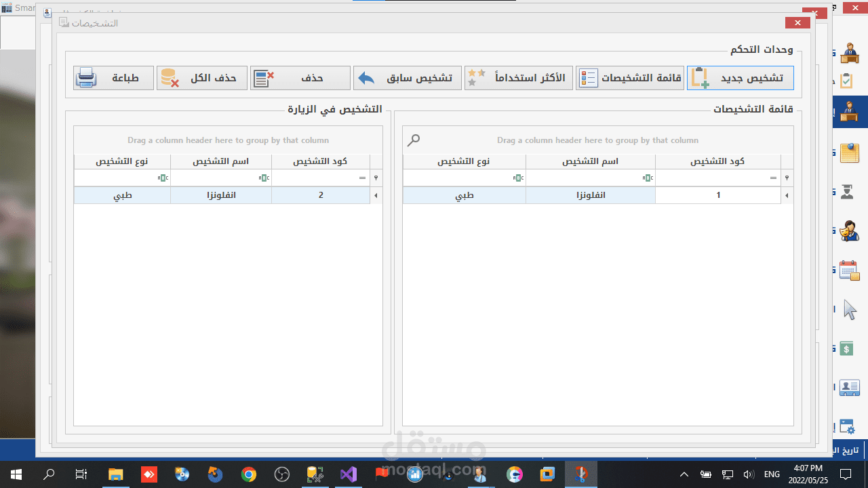Viewport: 868px width, 488px height.
Task: Open the notification center icon
Action: tap(846, 474)
